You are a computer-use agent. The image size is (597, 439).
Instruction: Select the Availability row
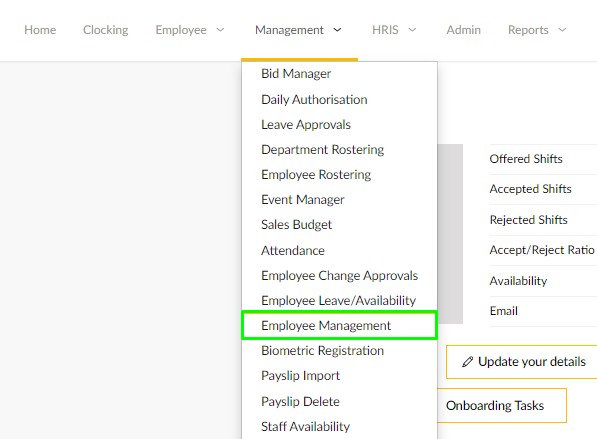[543, 281]
